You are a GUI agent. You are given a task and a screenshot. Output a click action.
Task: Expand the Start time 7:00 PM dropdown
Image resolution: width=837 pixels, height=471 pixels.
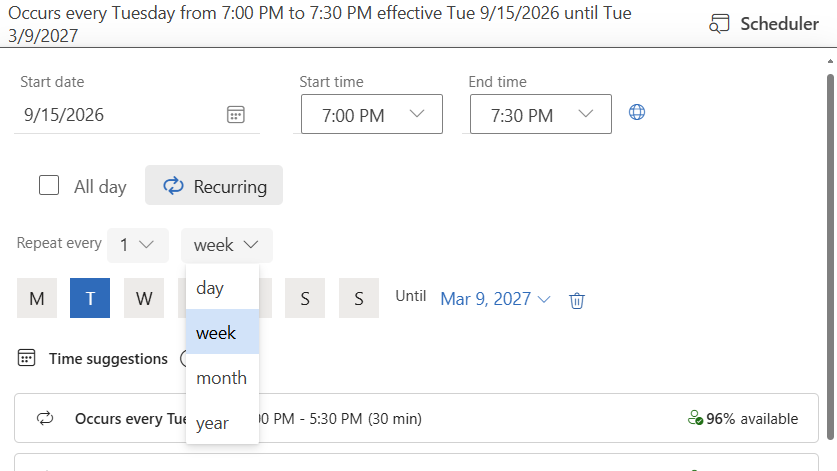pyautogui.click(x=372, y=114)
